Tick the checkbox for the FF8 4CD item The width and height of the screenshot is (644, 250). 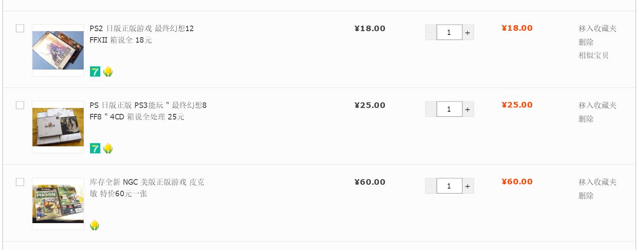pyautogui.click(x=20, y=105)
